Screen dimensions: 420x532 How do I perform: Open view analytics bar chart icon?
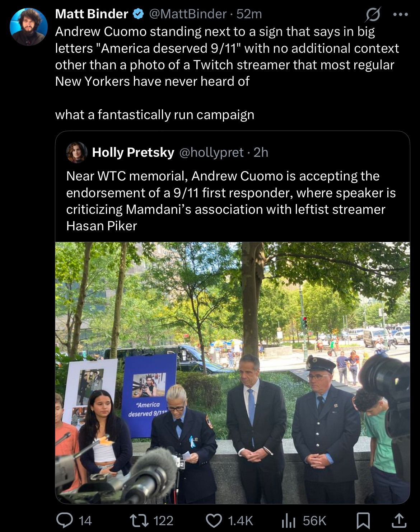click(x=289, y=521)
